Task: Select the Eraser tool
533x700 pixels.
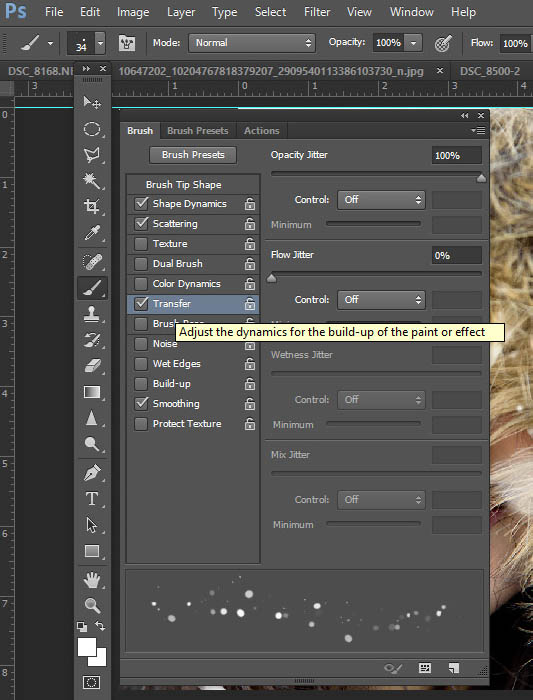Action: 92,366
